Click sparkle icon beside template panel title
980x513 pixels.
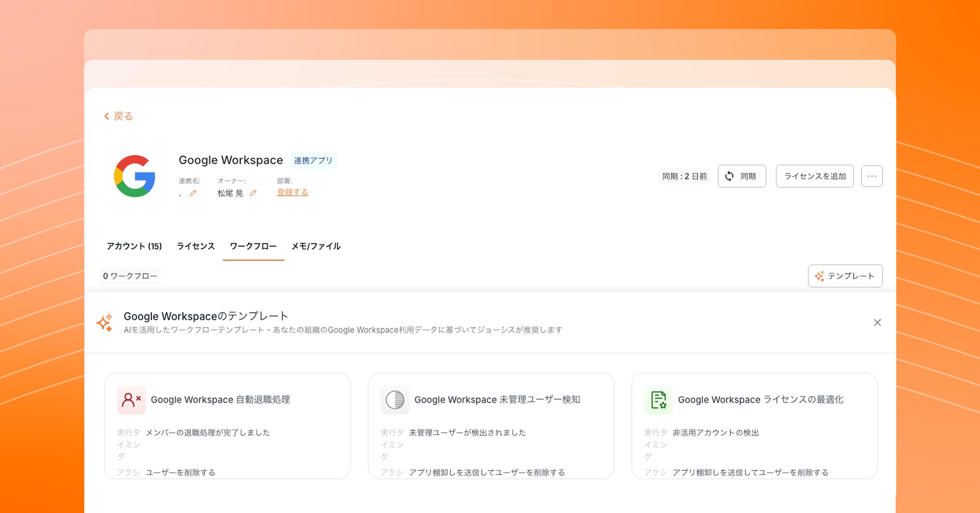coord(105,322)
